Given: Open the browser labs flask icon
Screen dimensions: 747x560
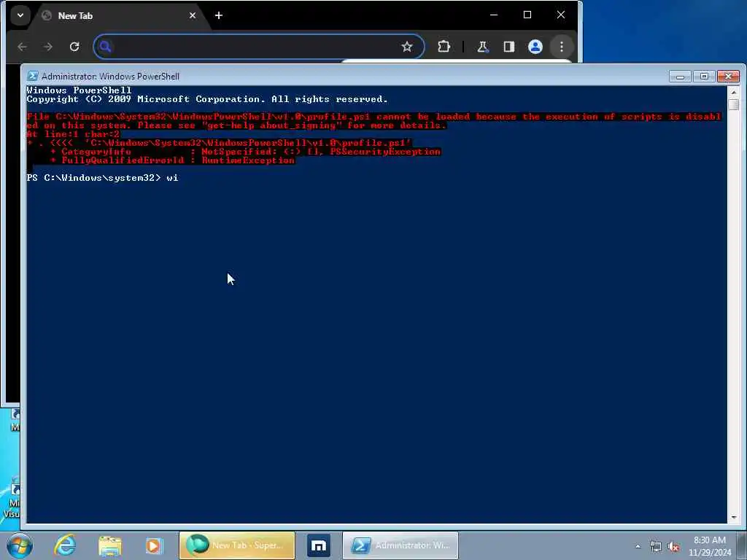Looking at the screenshot, I should tap(483, 47).
